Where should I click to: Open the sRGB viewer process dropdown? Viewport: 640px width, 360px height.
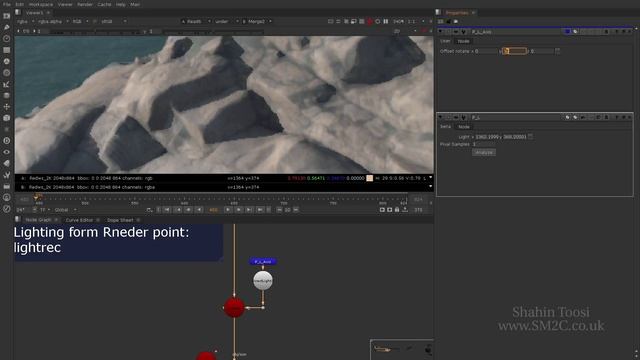[113, 21]
